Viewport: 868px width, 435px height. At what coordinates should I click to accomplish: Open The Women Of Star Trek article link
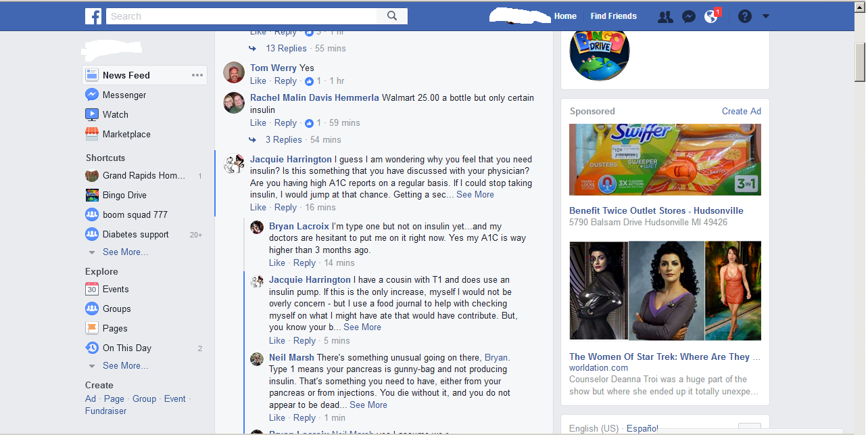[665, 357]
